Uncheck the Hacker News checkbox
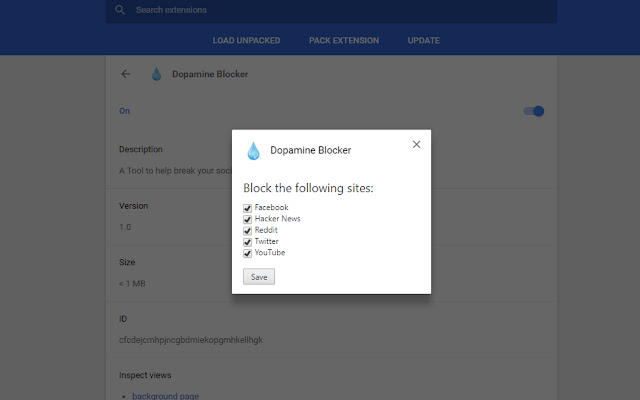 click(248, 219)
